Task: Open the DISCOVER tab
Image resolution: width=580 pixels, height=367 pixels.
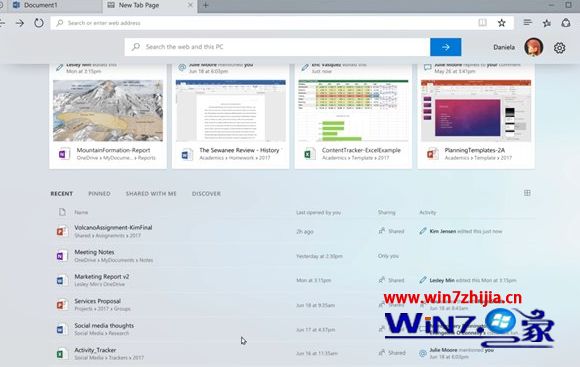Action: 206,193
